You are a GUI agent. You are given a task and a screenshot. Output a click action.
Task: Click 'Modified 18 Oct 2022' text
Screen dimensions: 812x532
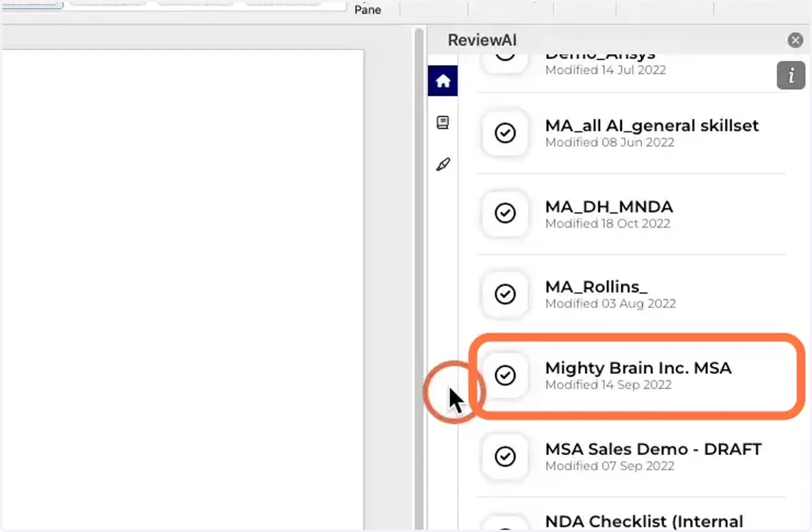tap(608, 223)
